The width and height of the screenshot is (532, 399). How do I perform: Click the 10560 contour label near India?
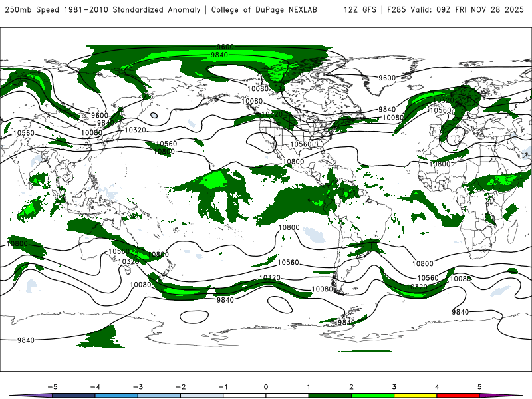coord(24,133)
